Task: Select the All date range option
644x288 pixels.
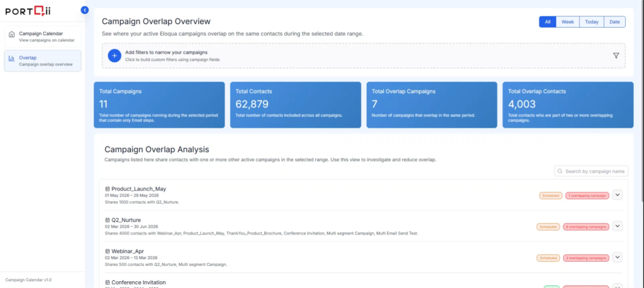Action: pyautogui.click(x=547, y=22)
